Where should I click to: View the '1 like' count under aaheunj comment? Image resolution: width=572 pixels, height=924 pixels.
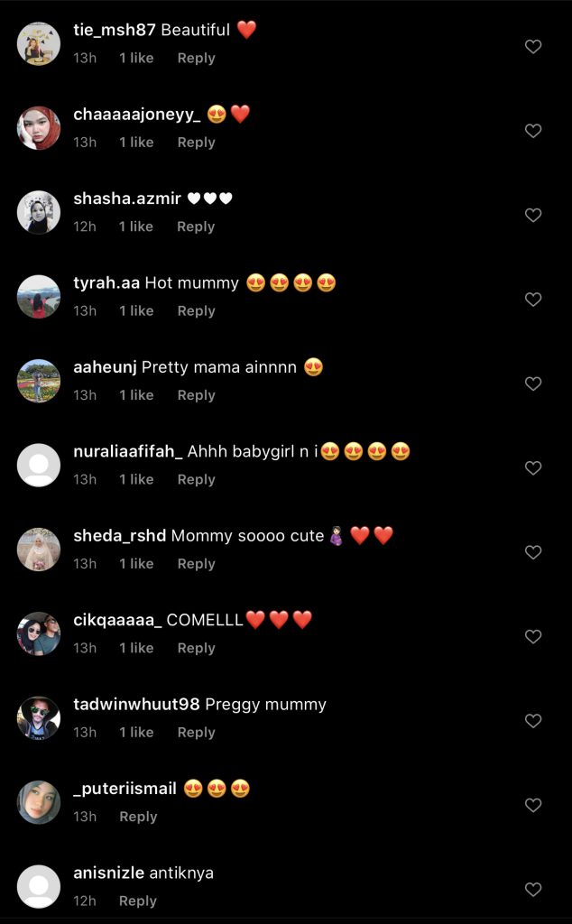[136, 395]
